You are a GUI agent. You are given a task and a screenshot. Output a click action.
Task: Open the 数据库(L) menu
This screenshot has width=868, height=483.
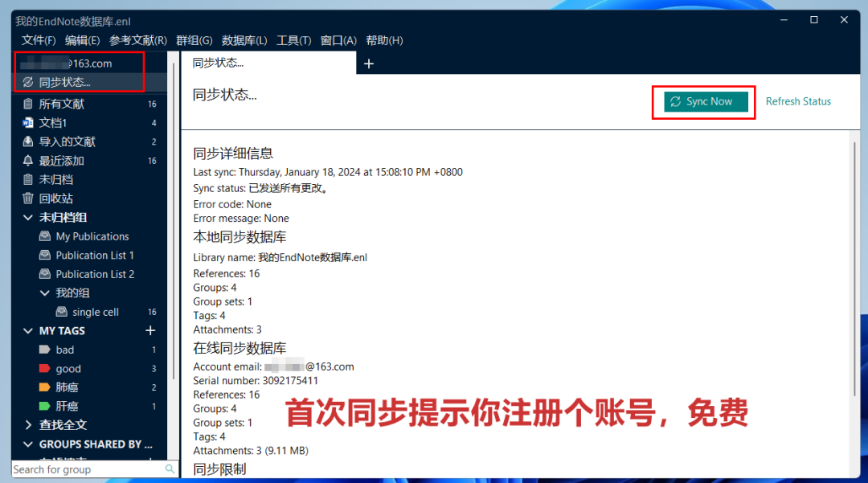(244, 40)
